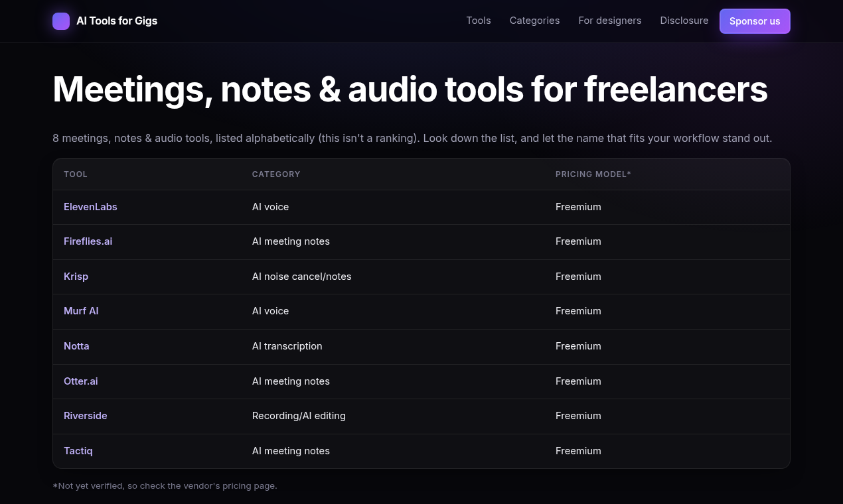Visit the Murf AI tool link

click(x=81, y=311)
